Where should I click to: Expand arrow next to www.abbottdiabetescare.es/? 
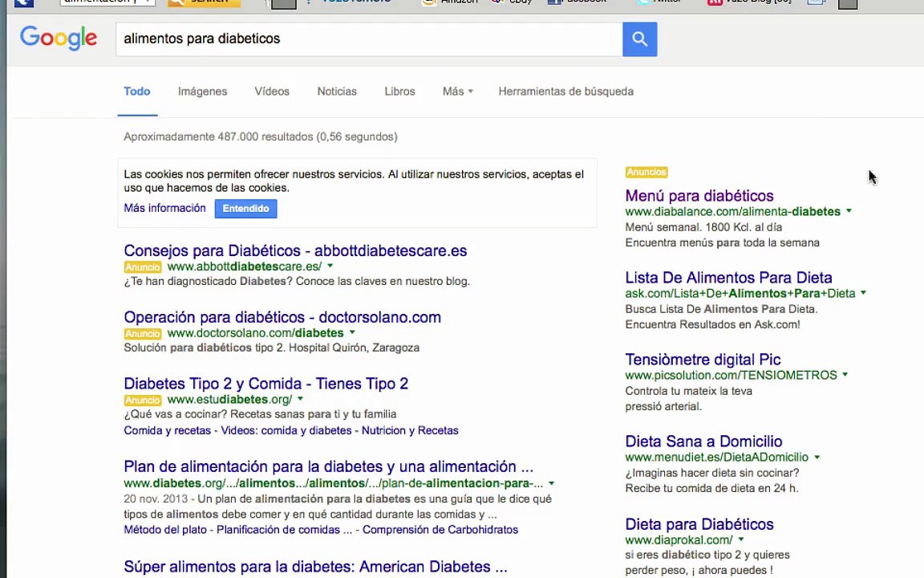coord(330,266)
